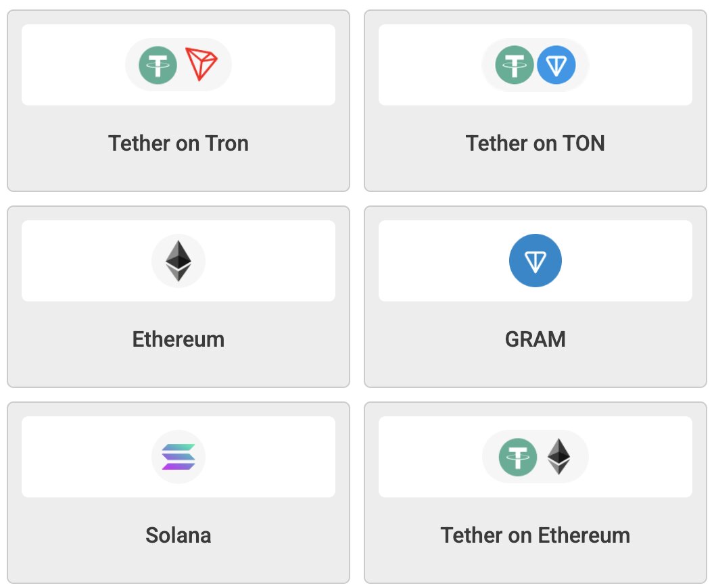Click the Ethereum icon beside Tether logo
The width and height of the screenshot is (714, 588).
pos(558,456)
